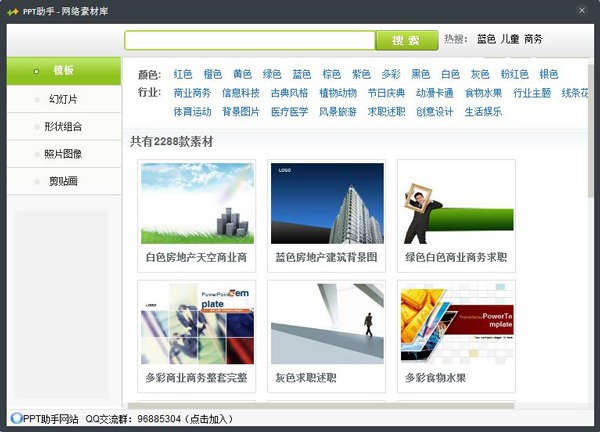Select industry filter 求职述职
This screenshot has height=432, width=600.
386,112
